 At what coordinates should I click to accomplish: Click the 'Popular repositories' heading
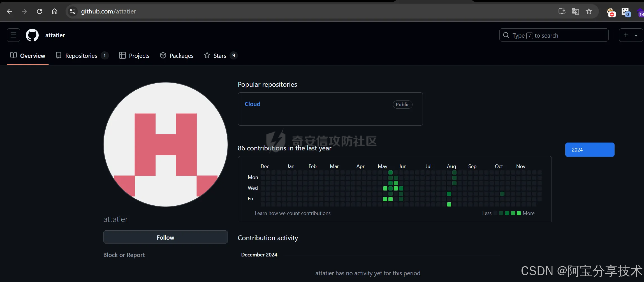pyautogui.click(x=267, y=84)
